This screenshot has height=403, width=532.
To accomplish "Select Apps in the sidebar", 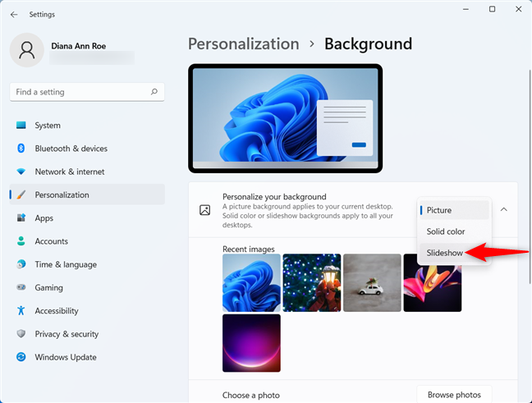I will point(87,218).
